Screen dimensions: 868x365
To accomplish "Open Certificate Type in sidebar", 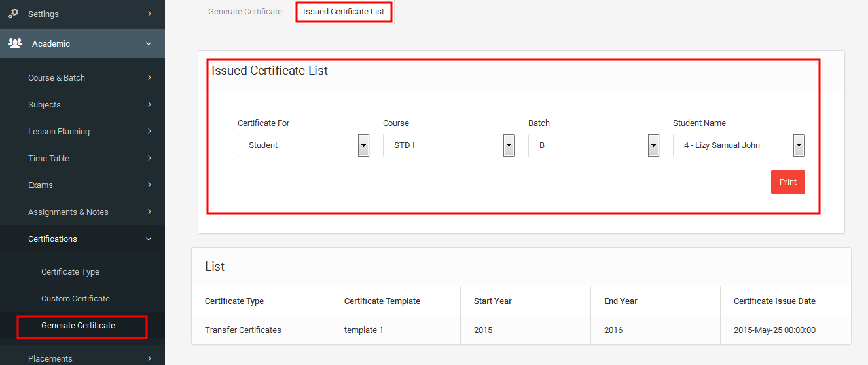I will pos(70,271).
